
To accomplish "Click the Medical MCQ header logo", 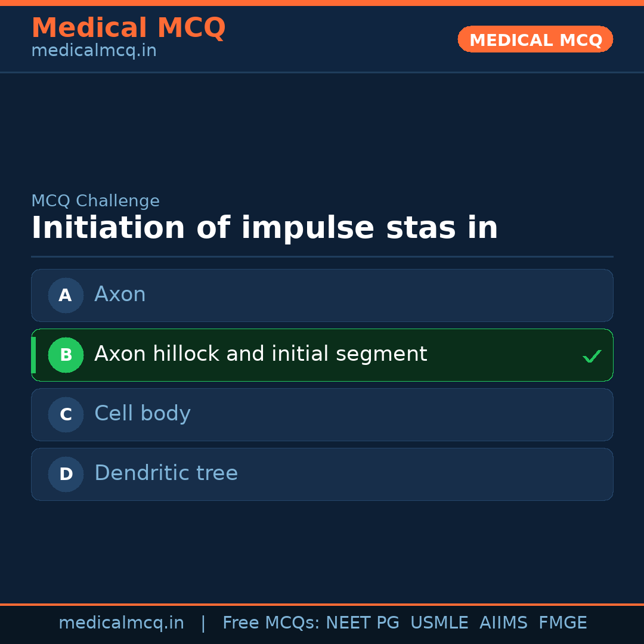I will click(128, 28).
